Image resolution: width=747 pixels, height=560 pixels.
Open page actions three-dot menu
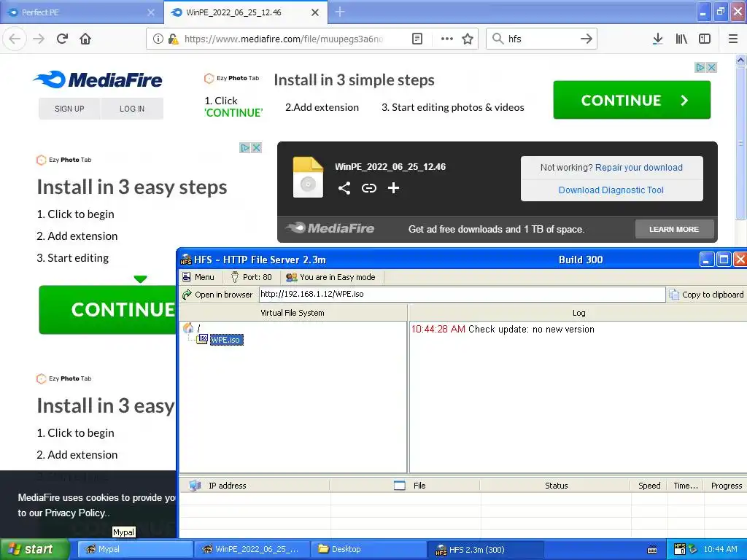point(447,39)
